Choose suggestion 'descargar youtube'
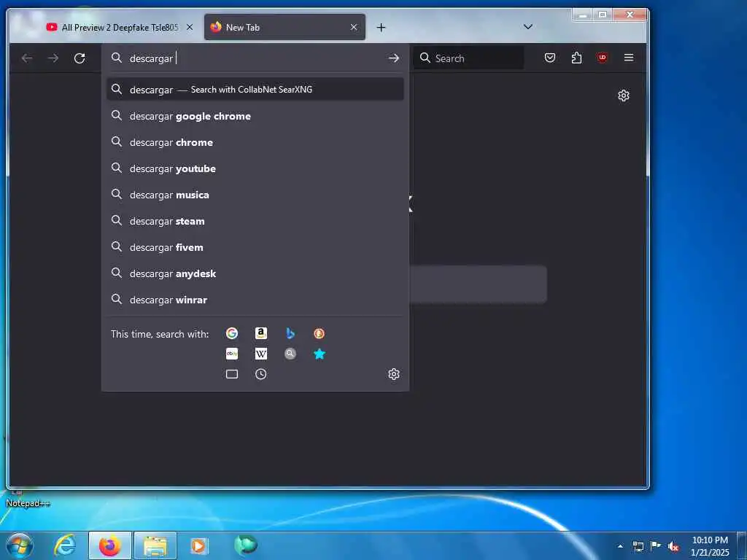 255,168
